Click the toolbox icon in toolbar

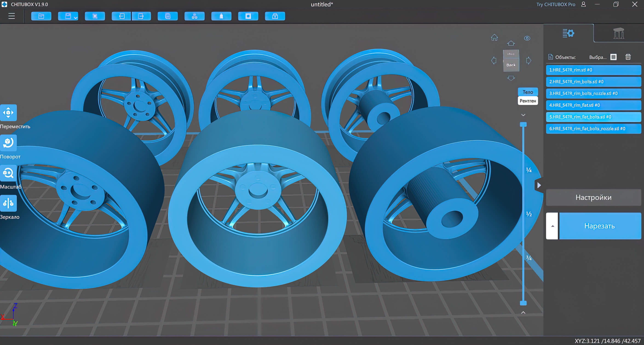[275, 16]
